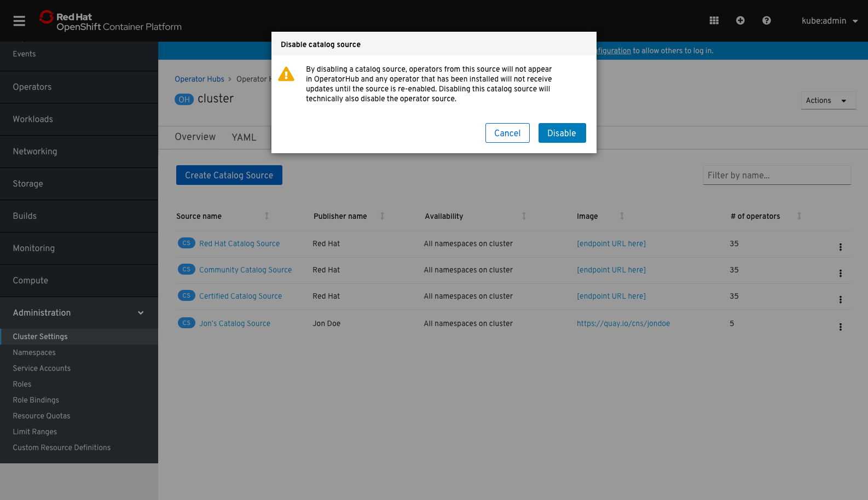The image size is (868, 500).
Task: Open Community Catalog Source link
Action: (246, 270)
